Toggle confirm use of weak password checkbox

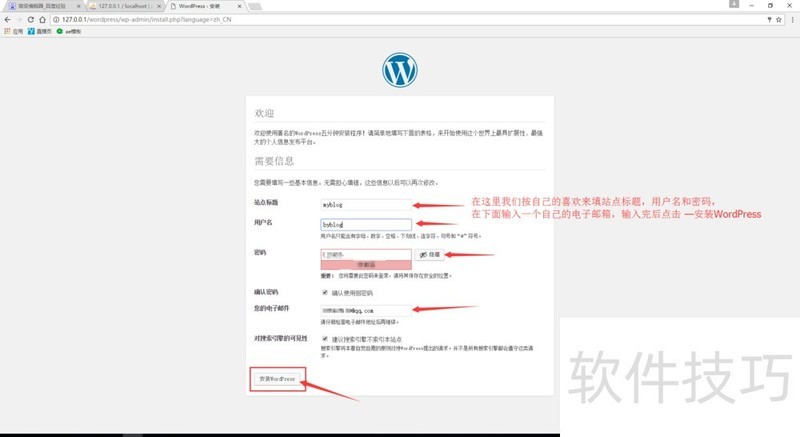point(324,293)
